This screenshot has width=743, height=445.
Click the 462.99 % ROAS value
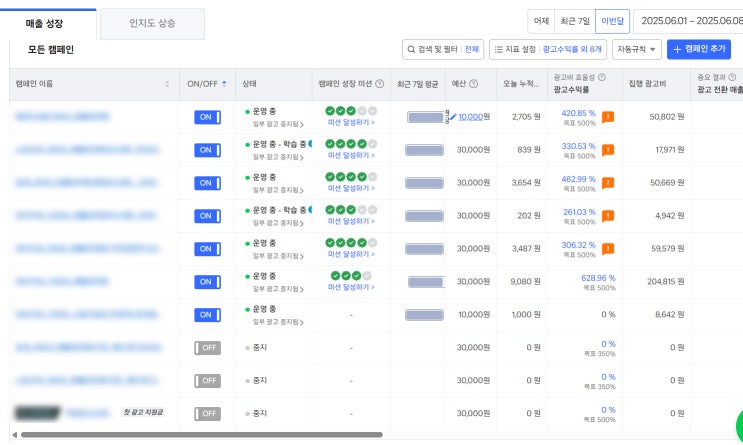coord(579,179)
